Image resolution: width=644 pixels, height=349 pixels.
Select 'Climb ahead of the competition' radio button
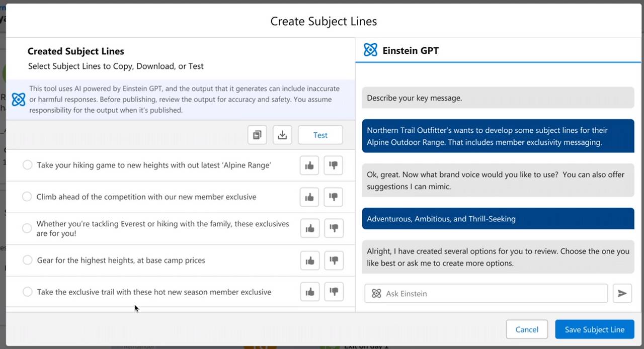pyautogui.click(x=27, y=197)
